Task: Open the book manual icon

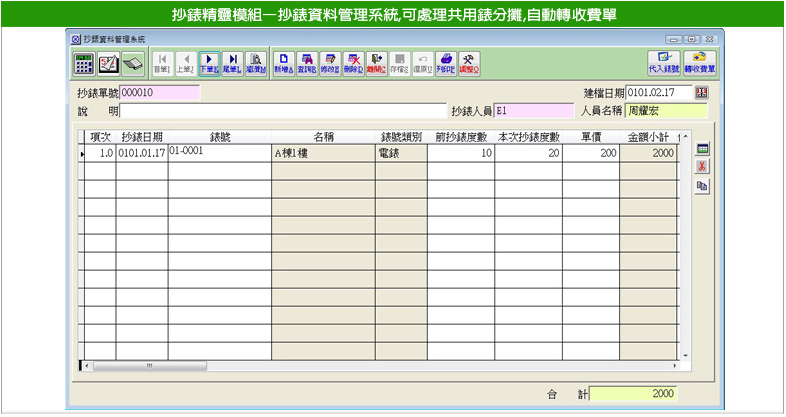Action: point(132,63)
